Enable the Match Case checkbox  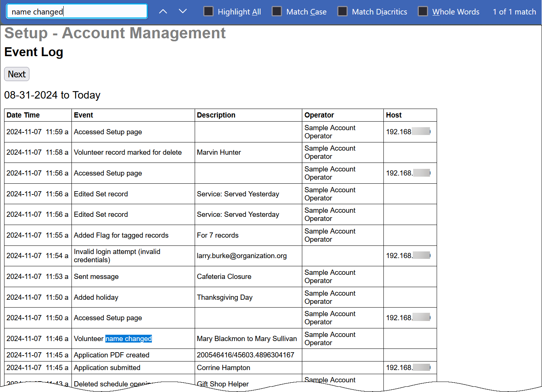[x=277, y=11]
